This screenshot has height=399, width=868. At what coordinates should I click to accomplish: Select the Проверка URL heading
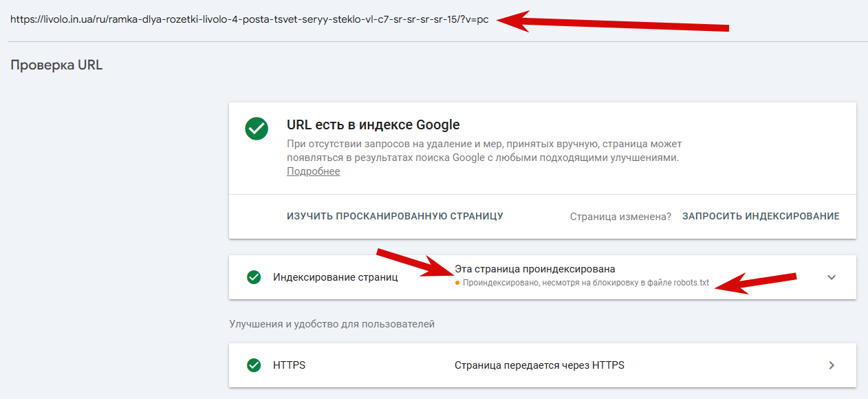pos(56,65)
